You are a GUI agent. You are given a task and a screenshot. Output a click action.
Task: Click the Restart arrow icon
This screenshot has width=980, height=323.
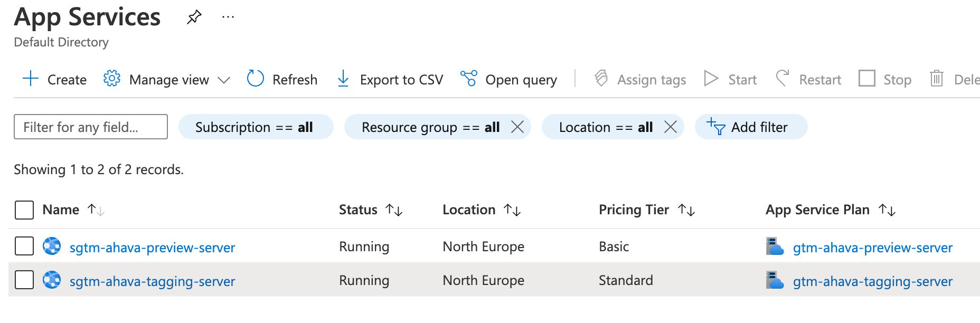[783, 79]
